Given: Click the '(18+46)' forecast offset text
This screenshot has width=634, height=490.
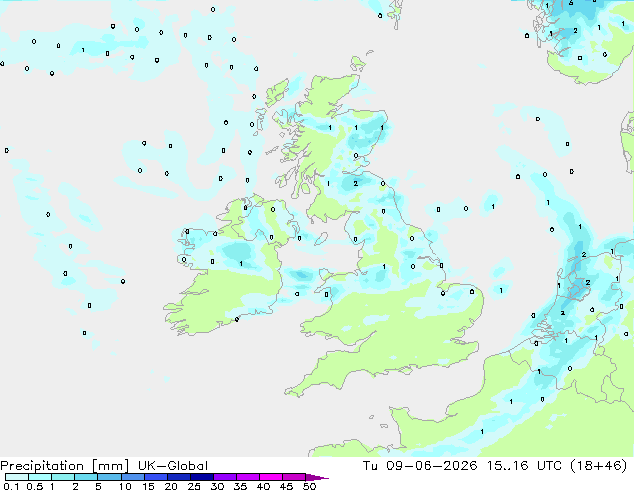Looking at the screenshot, I should pos(598,466).
